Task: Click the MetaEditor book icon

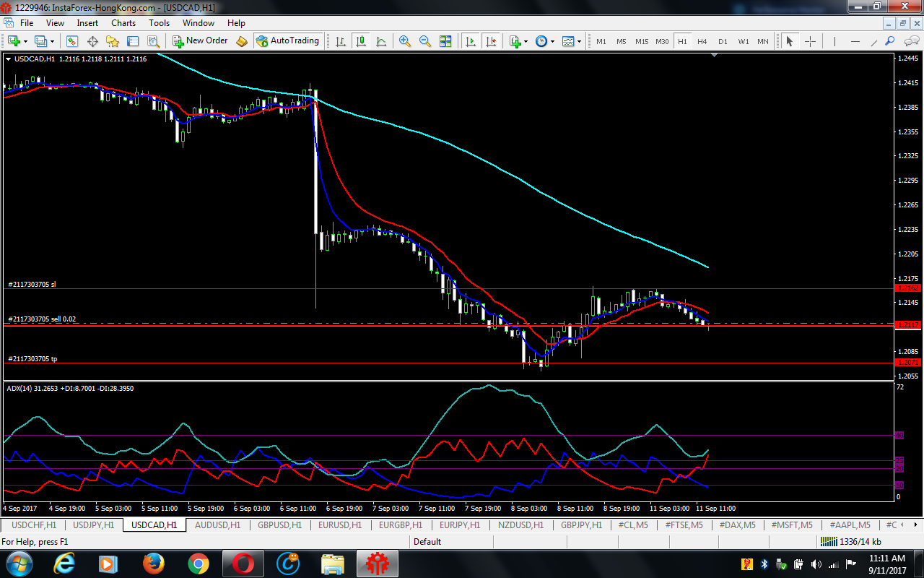Action: pyautogui.click(x=242, y=41)
